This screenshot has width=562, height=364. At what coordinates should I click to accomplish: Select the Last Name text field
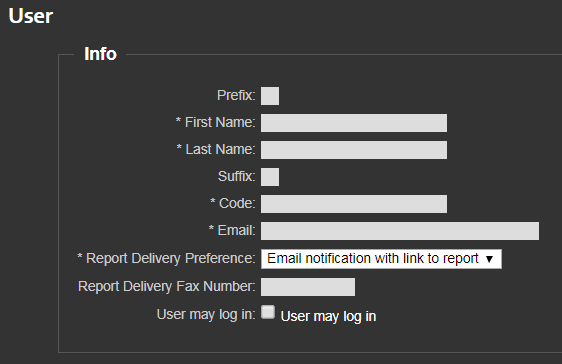pyautogui.click(x=354, y=150)
